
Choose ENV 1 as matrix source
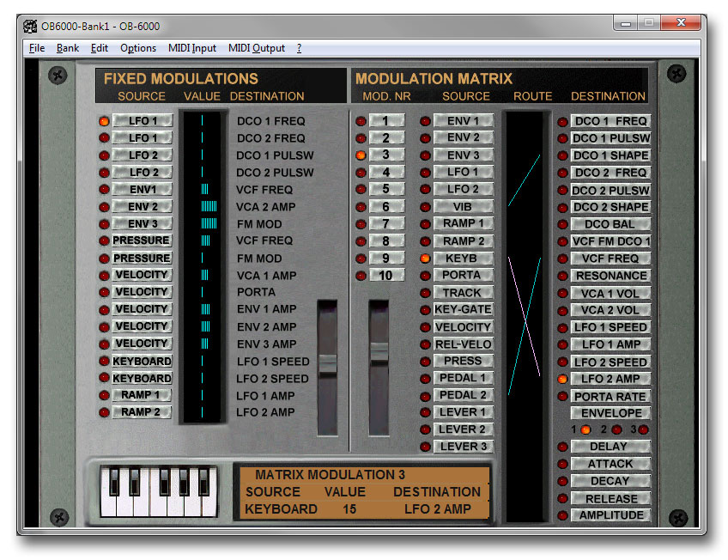(463, 121)
